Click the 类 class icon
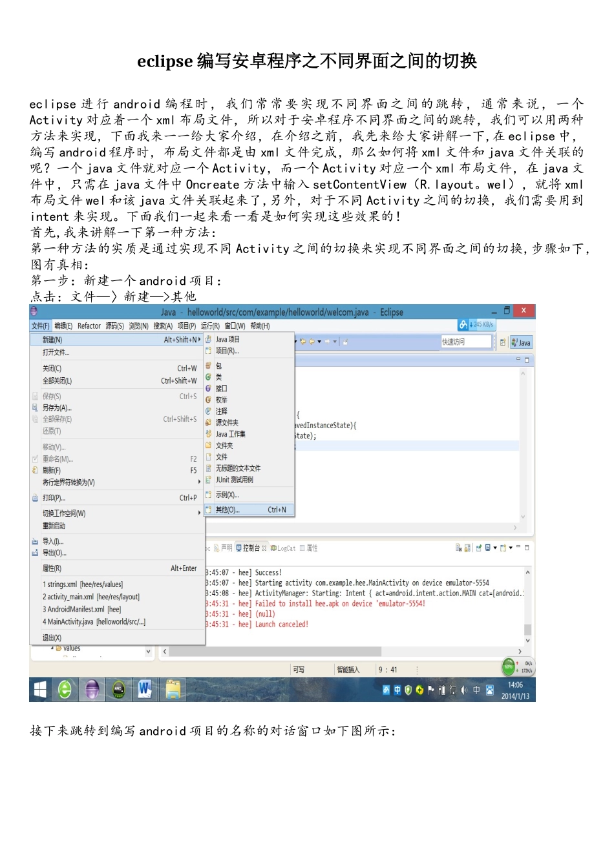The height and width of the screenshot is (868, 614). pos(209,377)
